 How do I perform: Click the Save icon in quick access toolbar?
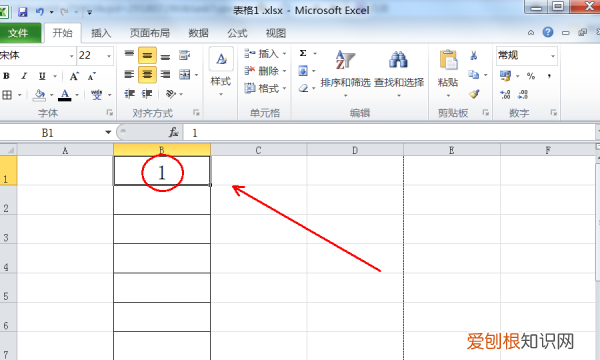click(23, 12)
